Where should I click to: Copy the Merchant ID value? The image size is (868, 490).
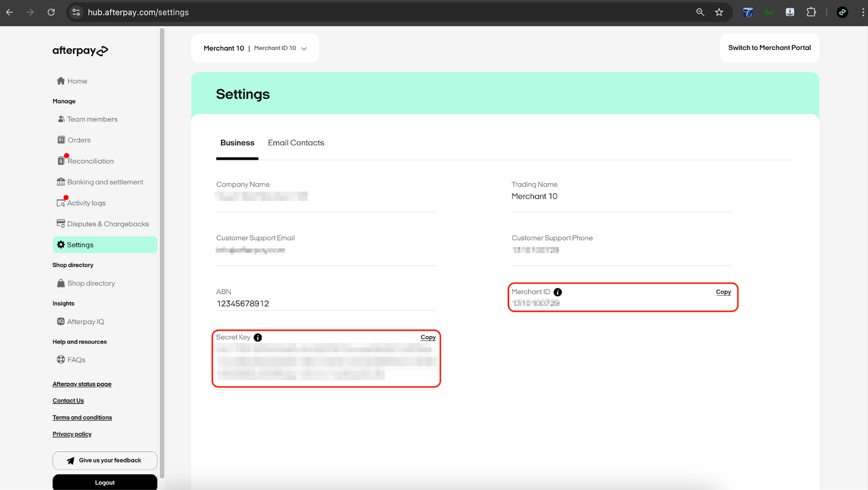pyautogui.click(x=723, y=292)
